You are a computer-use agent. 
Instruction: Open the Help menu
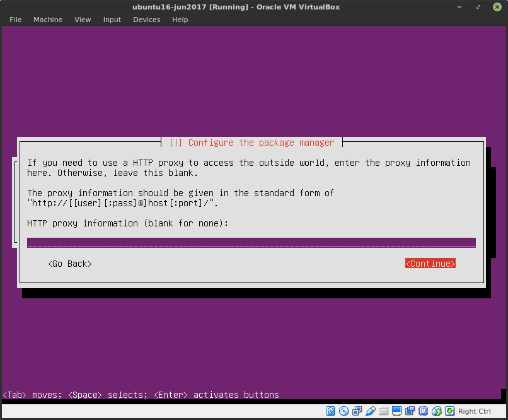pos(180,20)
